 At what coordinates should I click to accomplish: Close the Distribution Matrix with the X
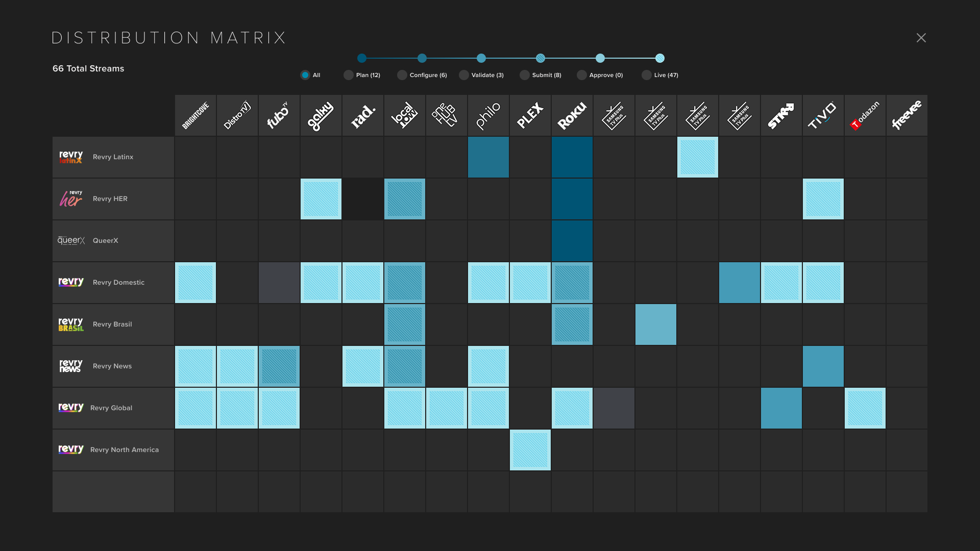[921, 38]
